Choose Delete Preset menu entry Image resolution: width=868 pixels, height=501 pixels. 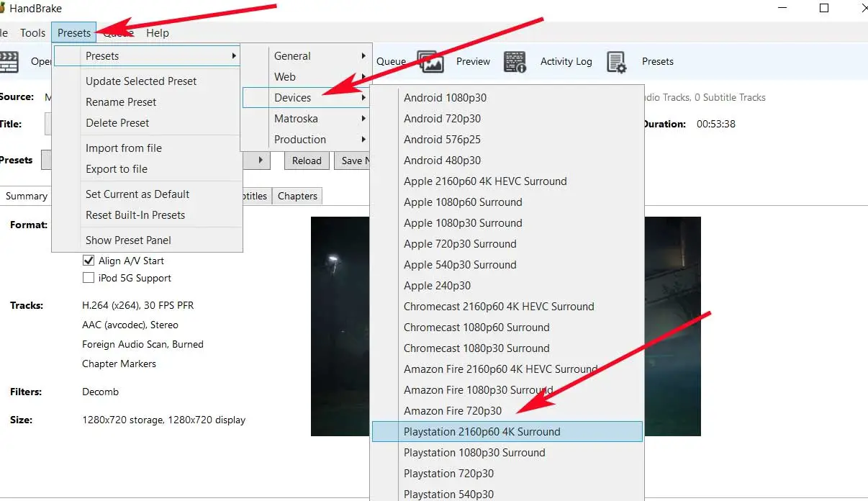pos(147,123)
